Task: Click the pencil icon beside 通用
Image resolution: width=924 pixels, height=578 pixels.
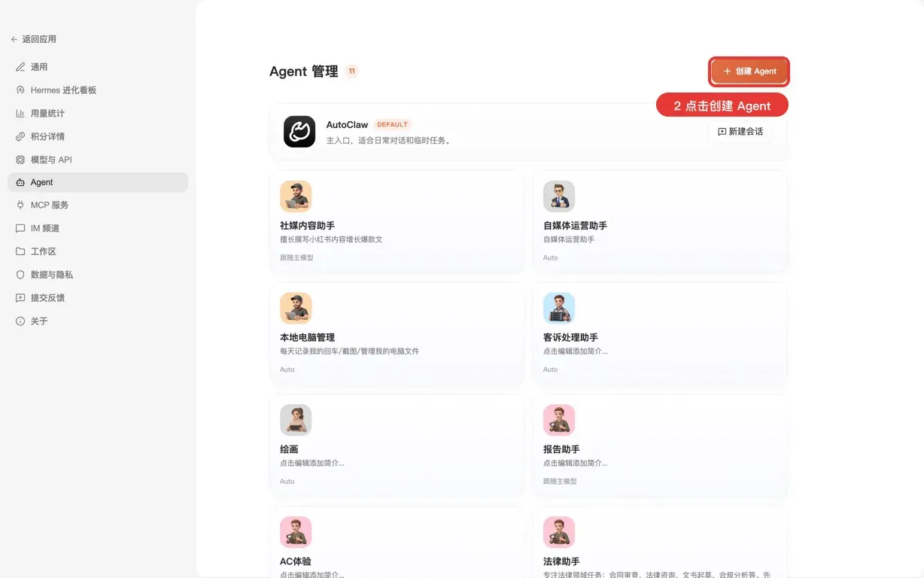Action: [x=20, y=67]
